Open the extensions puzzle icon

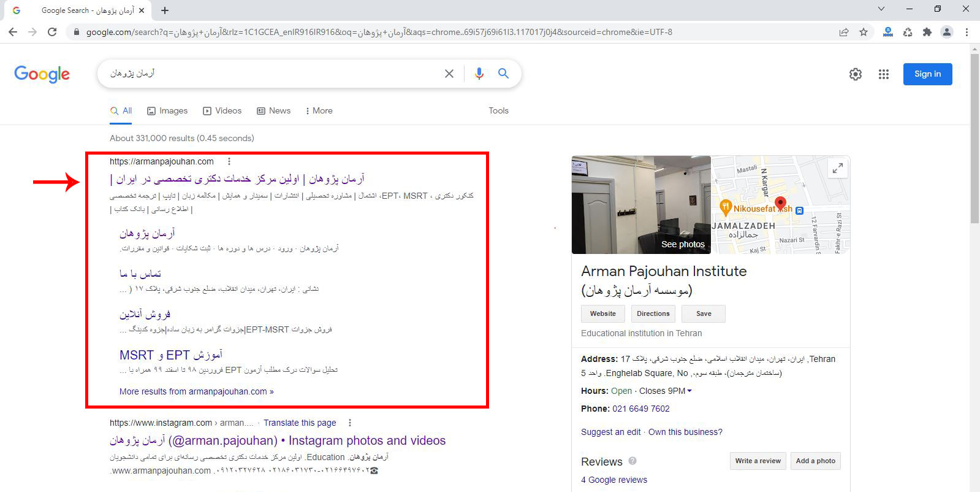(x=927, y=32)
